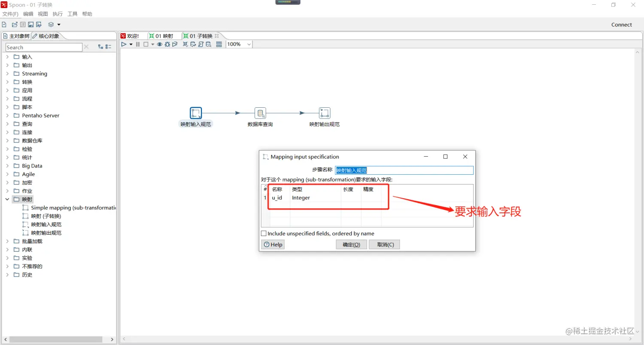Image resolution: width=644 pixels, height=345 pixels.
Task: Click the 取消(C) button
Action: pyautogui.click(x=385, y=245)
